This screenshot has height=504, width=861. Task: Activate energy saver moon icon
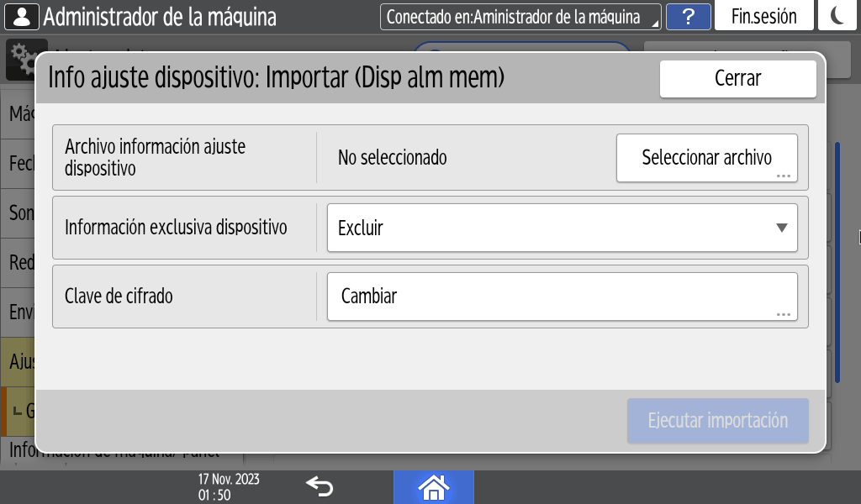[x=838, y=17]
